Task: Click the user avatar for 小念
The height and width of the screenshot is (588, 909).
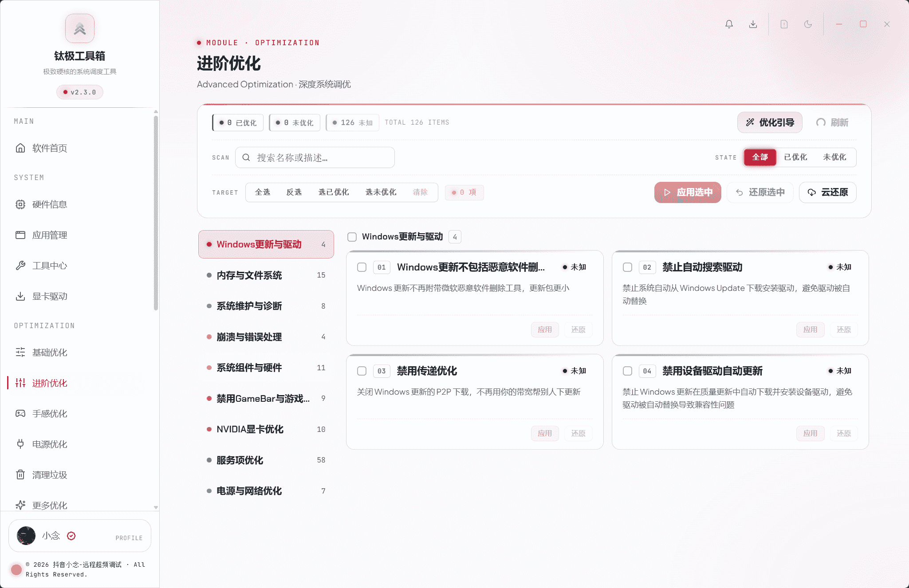Action: (26, 536)
